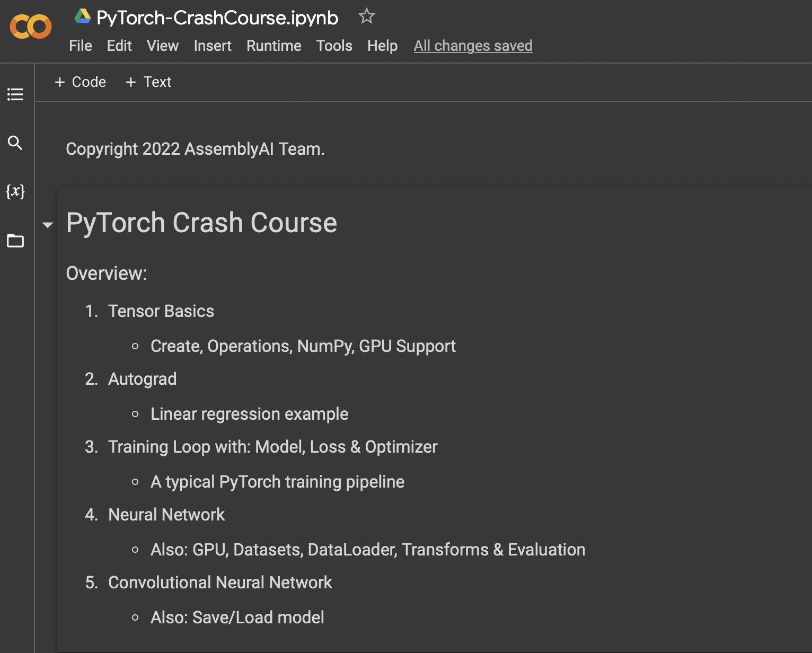Open the files folder icon in sidebar
812x653 pixels.
(x=15, y=241)
